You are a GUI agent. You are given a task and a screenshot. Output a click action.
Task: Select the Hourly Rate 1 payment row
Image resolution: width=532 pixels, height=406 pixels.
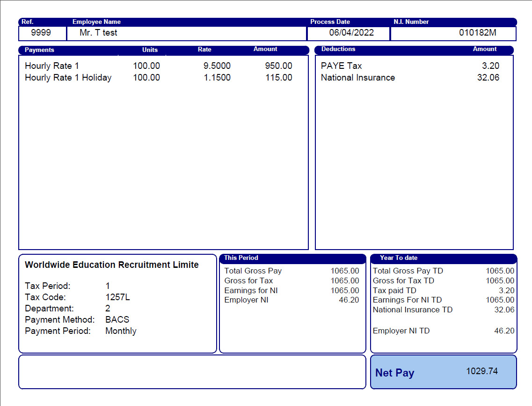click(51, 66)
